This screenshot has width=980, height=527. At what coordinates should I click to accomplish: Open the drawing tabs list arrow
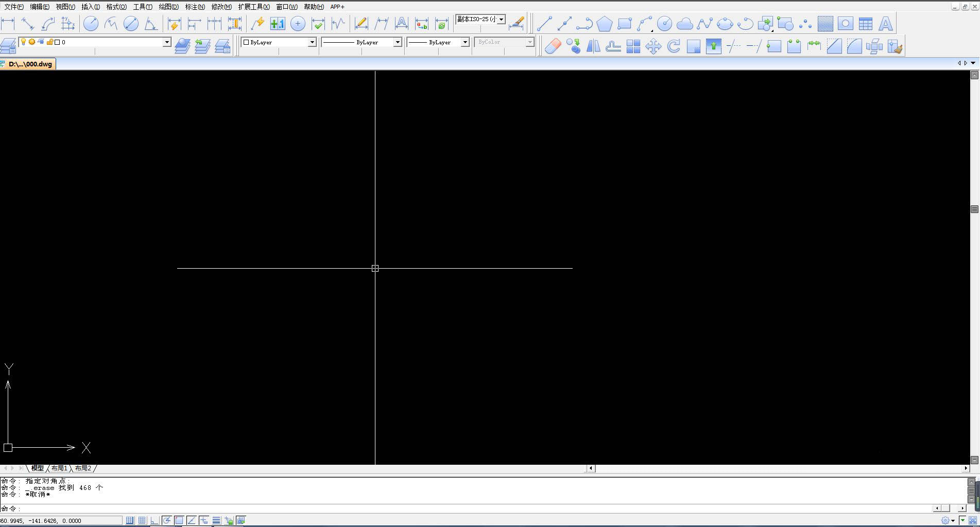[973, 63]
